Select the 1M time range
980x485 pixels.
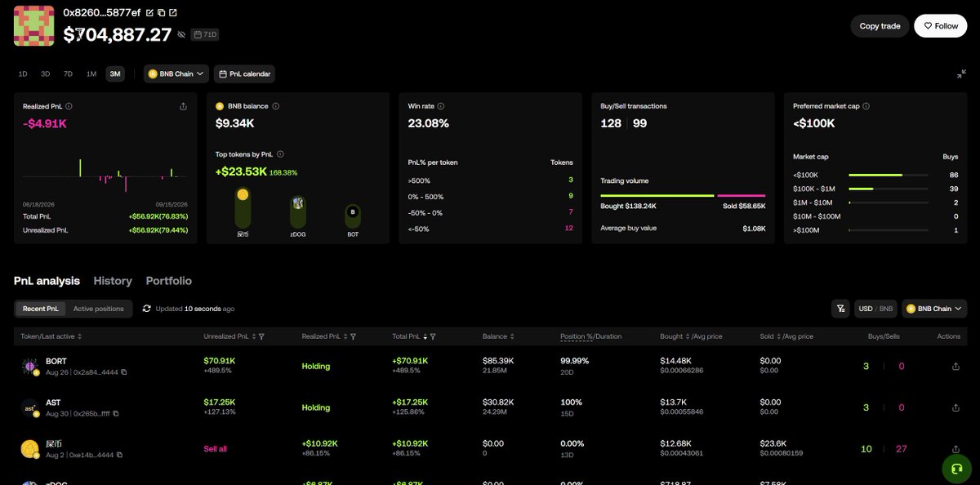coord(91,73)
